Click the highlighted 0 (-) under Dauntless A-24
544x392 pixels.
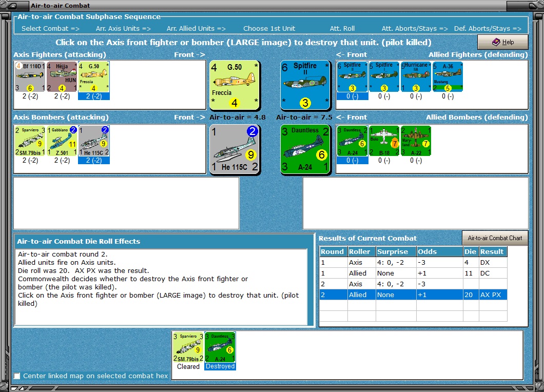(x=352, y=160)
